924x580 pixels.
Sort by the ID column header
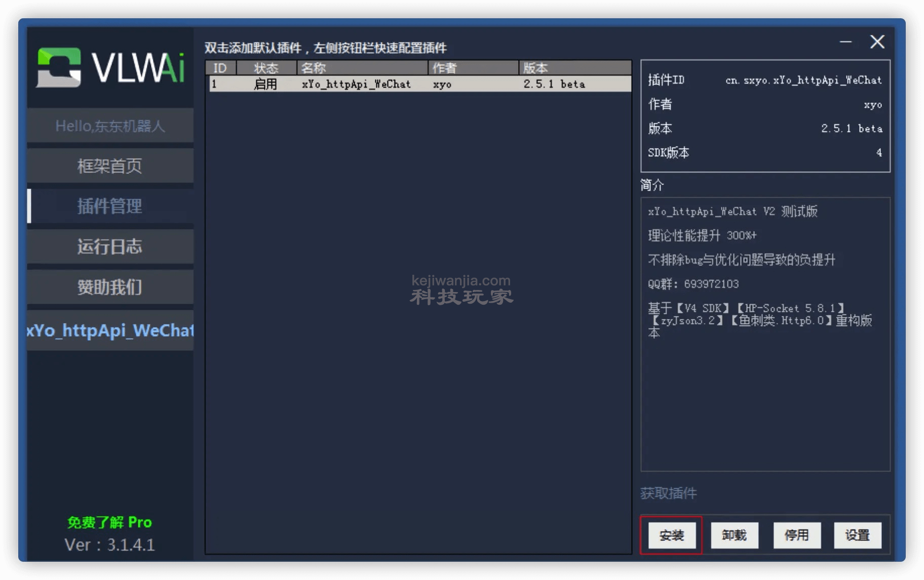221,68
